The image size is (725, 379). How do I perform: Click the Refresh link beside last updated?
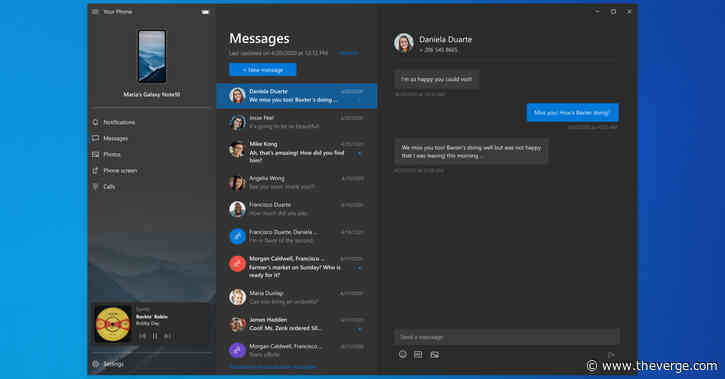[x=349, y=53]
